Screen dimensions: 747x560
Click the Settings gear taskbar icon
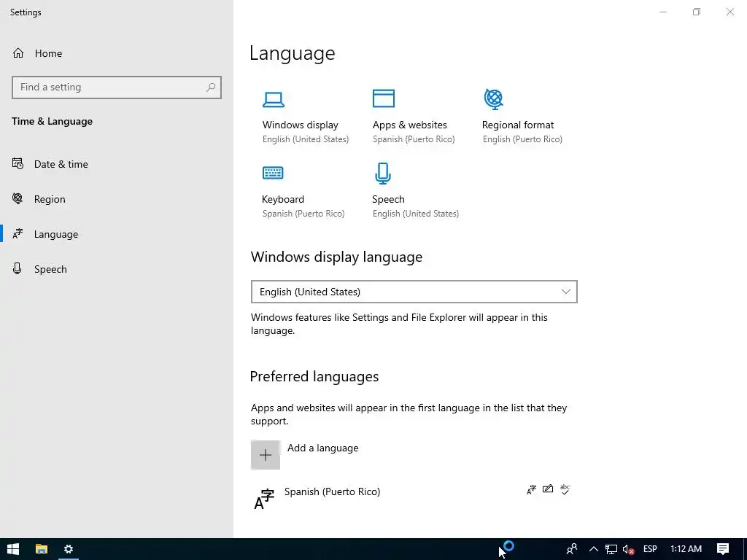click(68, 549)
